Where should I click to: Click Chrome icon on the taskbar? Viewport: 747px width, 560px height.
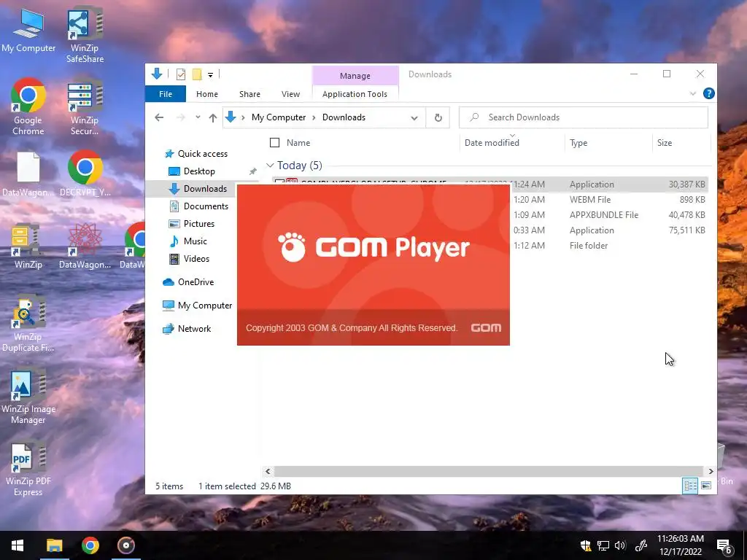90,545
